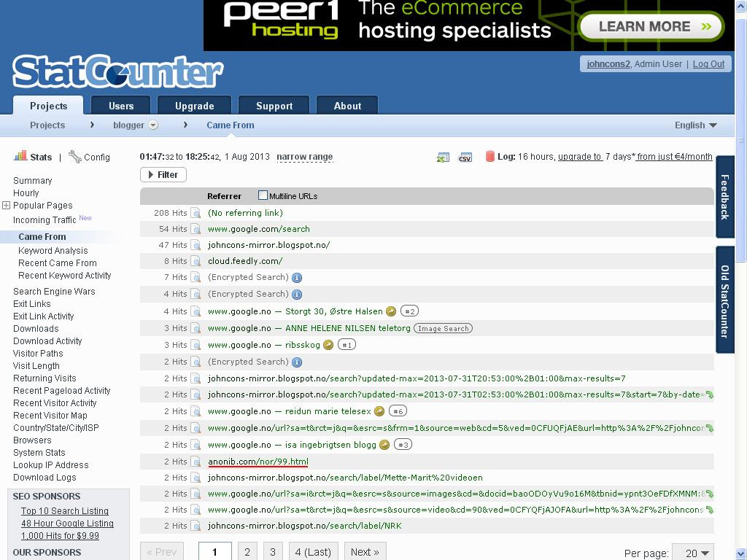Viewport: 747px width, 560px height.
Task: Magnify the 208 Hits no referring link row
Action: coord(196,213)
